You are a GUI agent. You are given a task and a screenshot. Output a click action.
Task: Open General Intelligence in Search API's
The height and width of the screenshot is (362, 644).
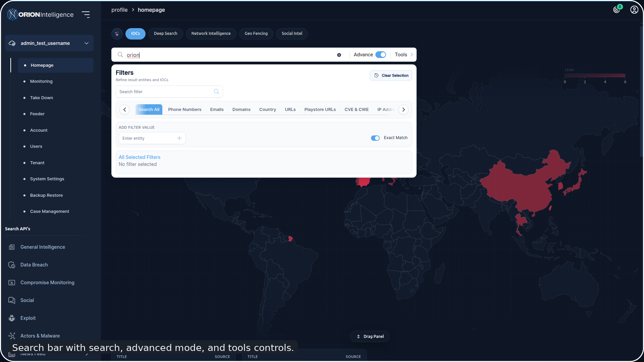(x=43, y=247)
